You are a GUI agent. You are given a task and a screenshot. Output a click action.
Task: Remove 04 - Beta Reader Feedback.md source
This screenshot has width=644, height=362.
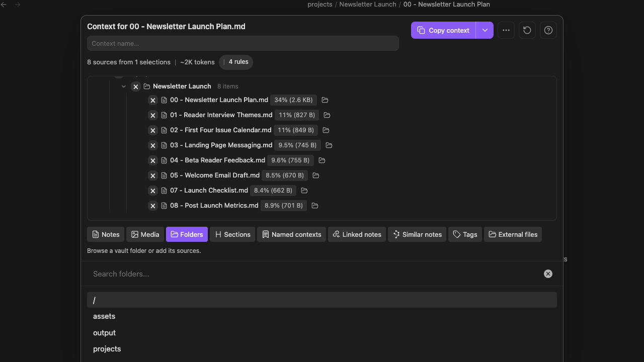tap(153, 160)
